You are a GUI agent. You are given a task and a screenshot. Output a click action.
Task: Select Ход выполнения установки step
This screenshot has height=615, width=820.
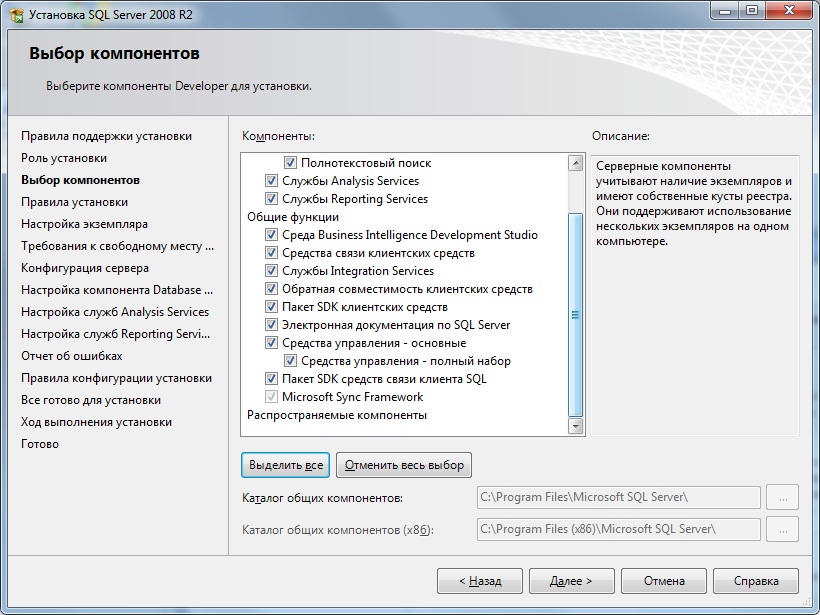[x=96, y=422]
